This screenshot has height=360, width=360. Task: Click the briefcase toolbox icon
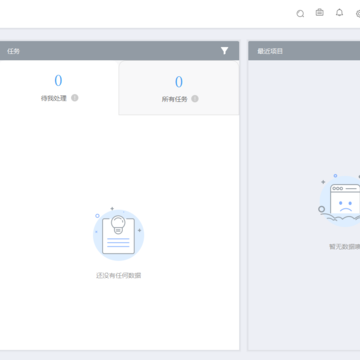320,12
